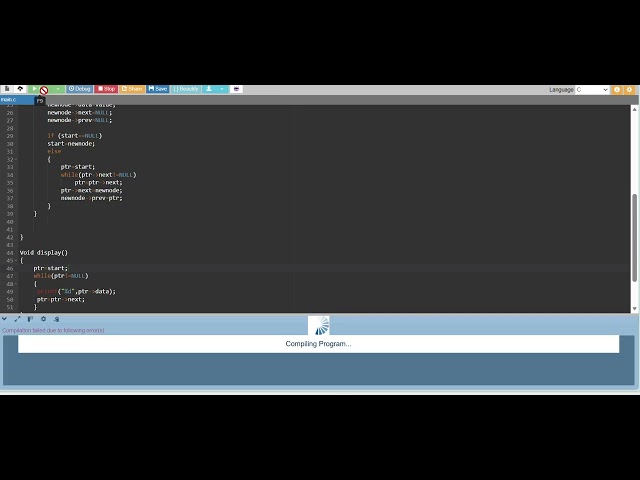Click the 'start=newnode;' line of code
Image resolution: width=640 pixels, height=480 pixels.
(71, 144)
